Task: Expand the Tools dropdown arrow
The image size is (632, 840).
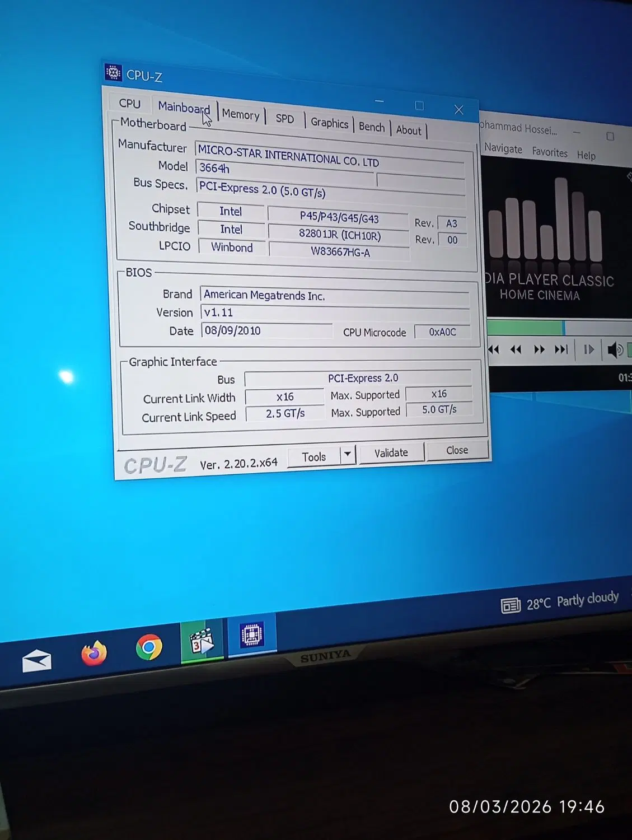Action: (x=348, y=454)
